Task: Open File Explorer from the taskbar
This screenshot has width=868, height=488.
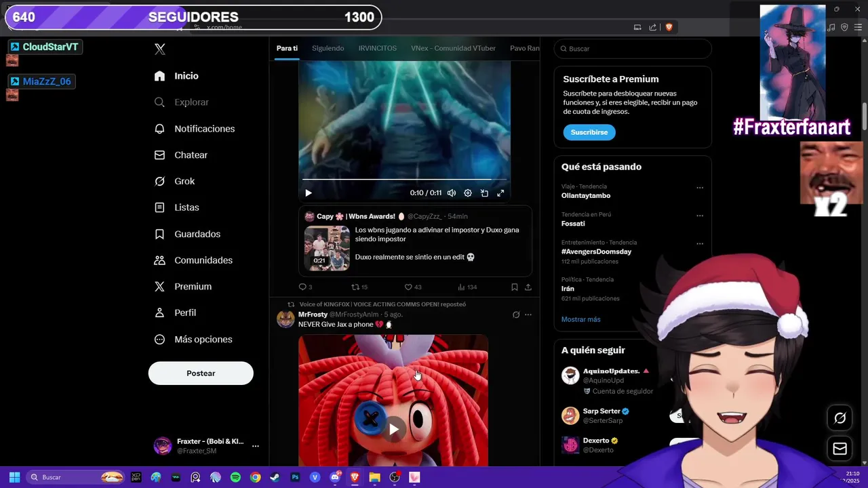Action: [374, 477]
